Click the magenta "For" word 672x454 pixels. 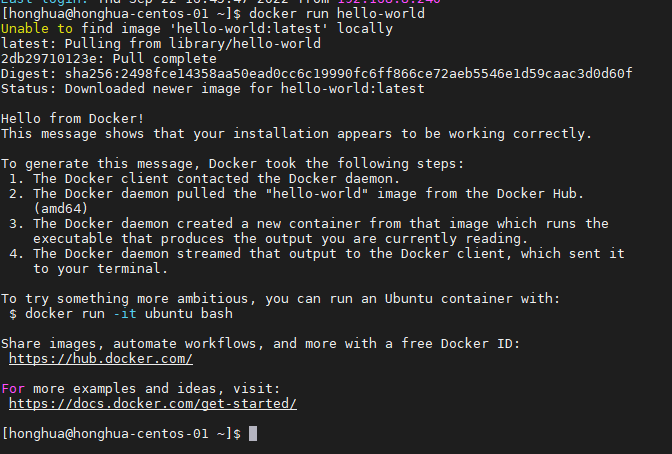pos(13,388)
